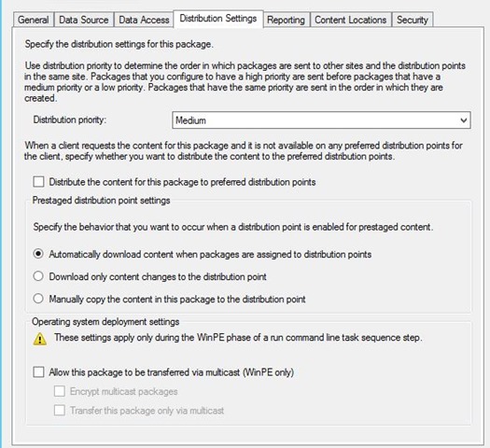Image resolution: width=490 pixels, height=448 pixels.
Task: Click the Medium priority combo box
Action: click(x=321, y=120)
